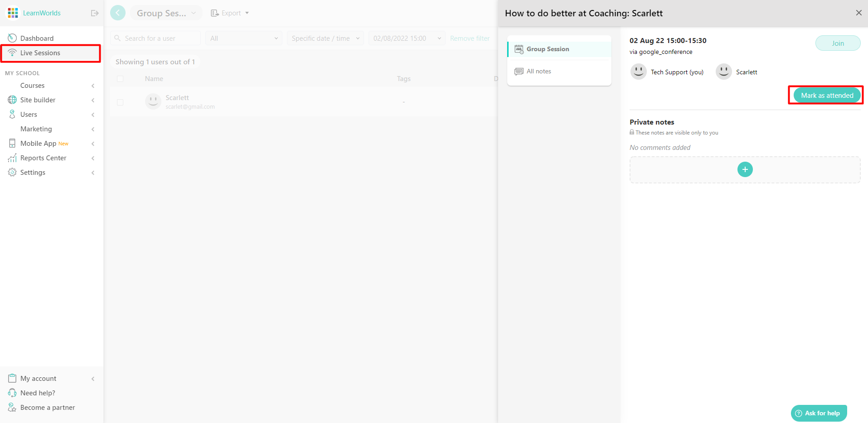868x423 pixels.
Task: Open the Group Sessions dropdown
Action: pos(166,13)
